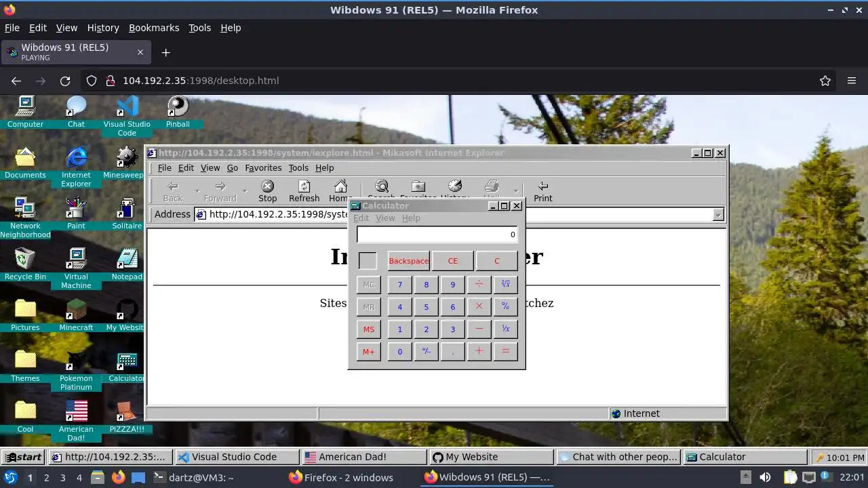Open new Firefox tab
The width and height of the screenshot is (868, 488).
[x=165, y=52]
